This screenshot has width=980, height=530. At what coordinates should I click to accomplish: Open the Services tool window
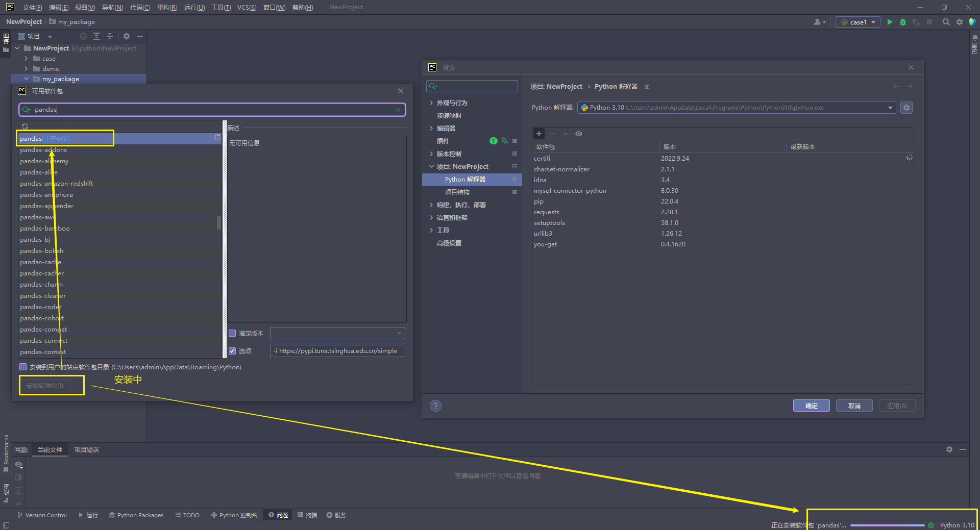click(x=336, y=515)
